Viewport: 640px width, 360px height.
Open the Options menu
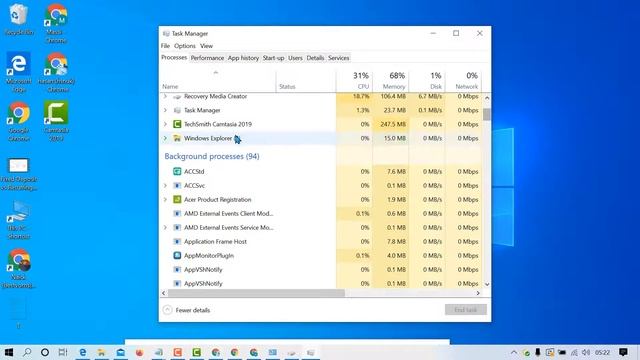pyautogui.click(x=184, y=46)
